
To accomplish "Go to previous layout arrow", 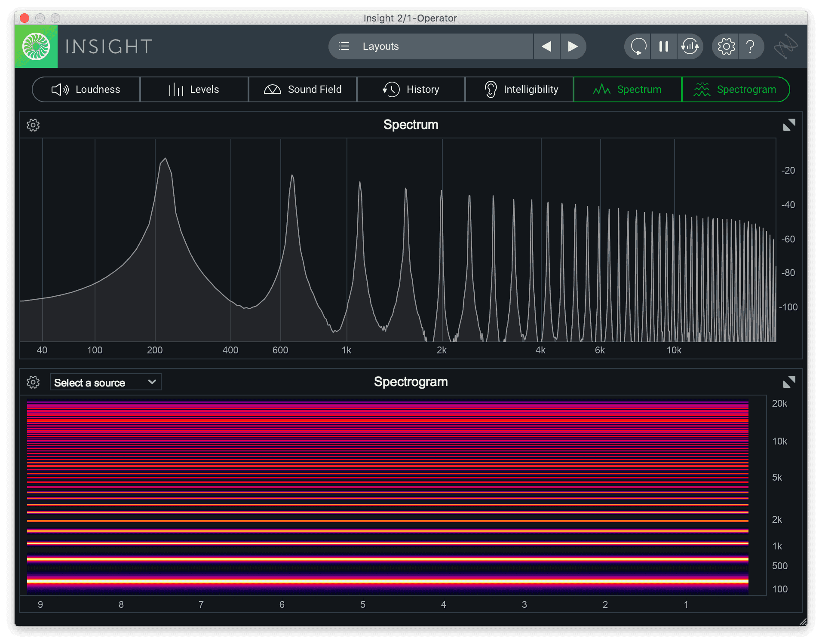I will point(546,46).
